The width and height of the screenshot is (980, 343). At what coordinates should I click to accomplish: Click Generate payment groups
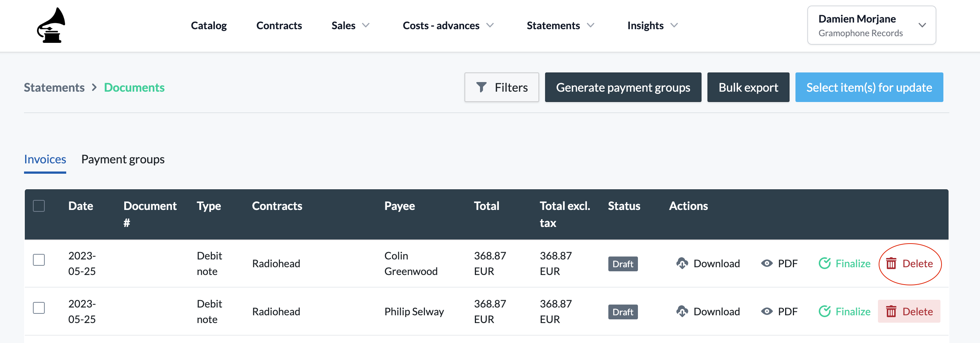point(623,88)
